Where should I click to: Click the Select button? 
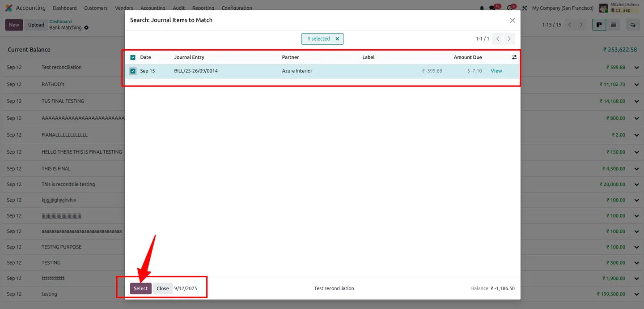click(140, 288)
